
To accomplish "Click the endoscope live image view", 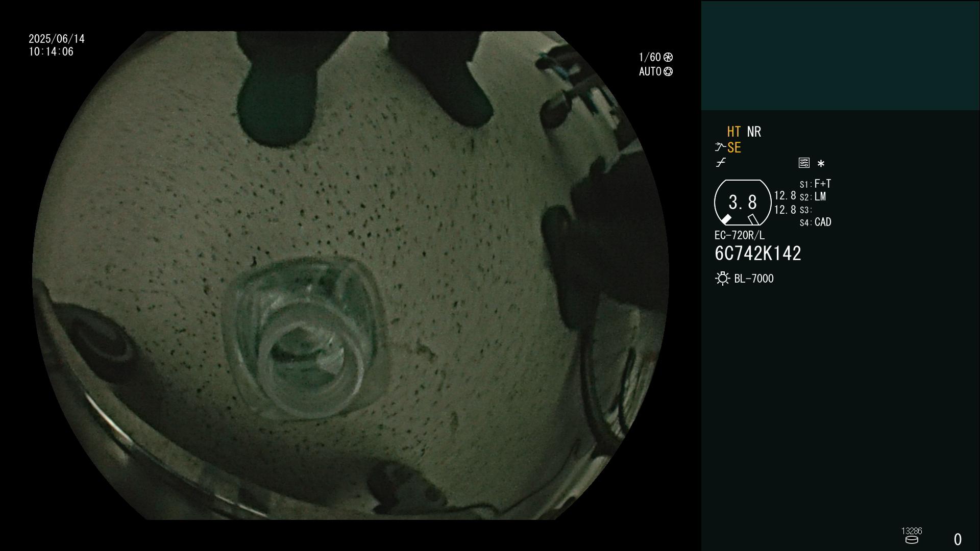I will click(350, 275).
